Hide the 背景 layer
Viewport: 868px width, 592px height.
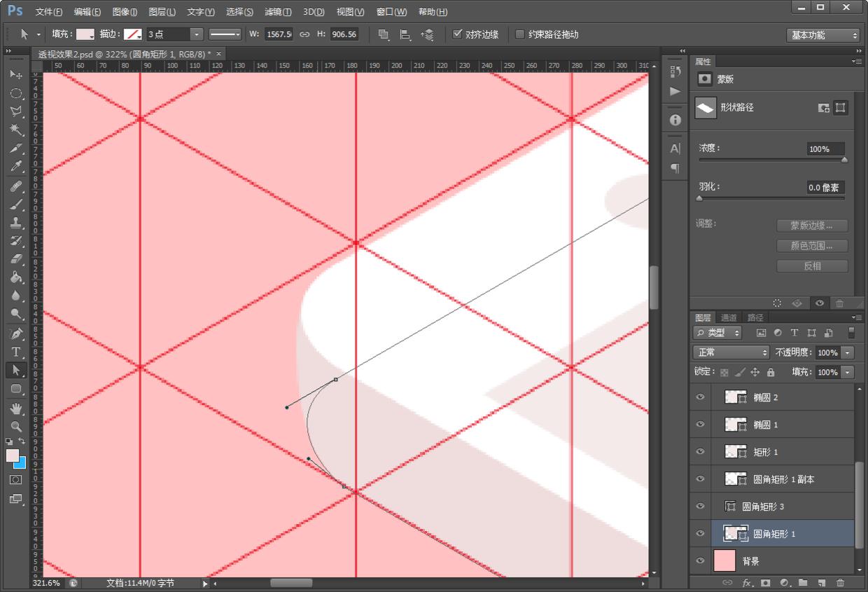click(700, 561)
